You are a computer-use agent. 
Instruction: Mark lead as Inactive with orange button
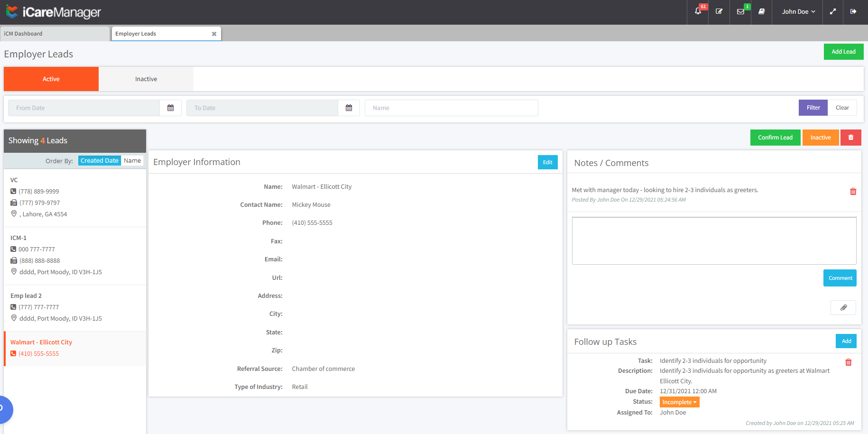coord(821,138)
